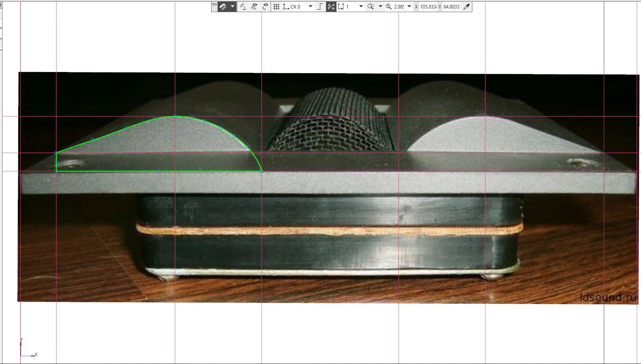Click the crossed-out eye constraints display icon
The width and height of the screenshot is (641, 364).
click(x=254, y=6)
